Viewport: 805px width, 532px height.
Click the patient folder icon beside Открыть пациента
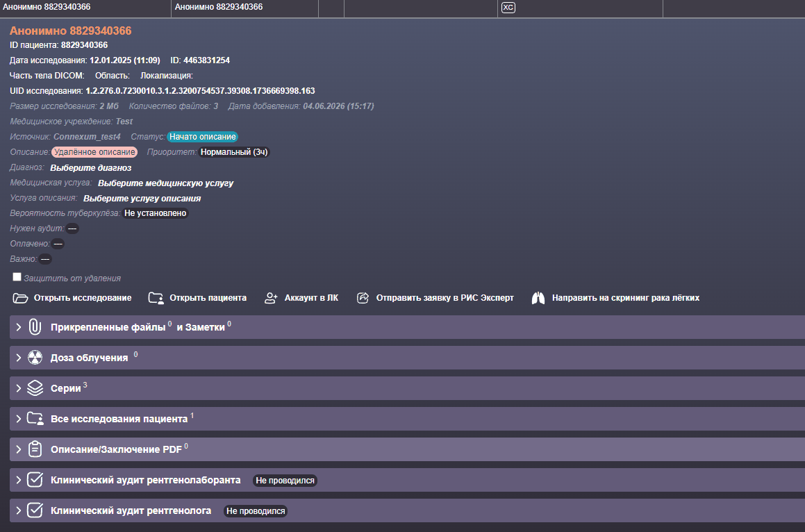pos(156,298)
